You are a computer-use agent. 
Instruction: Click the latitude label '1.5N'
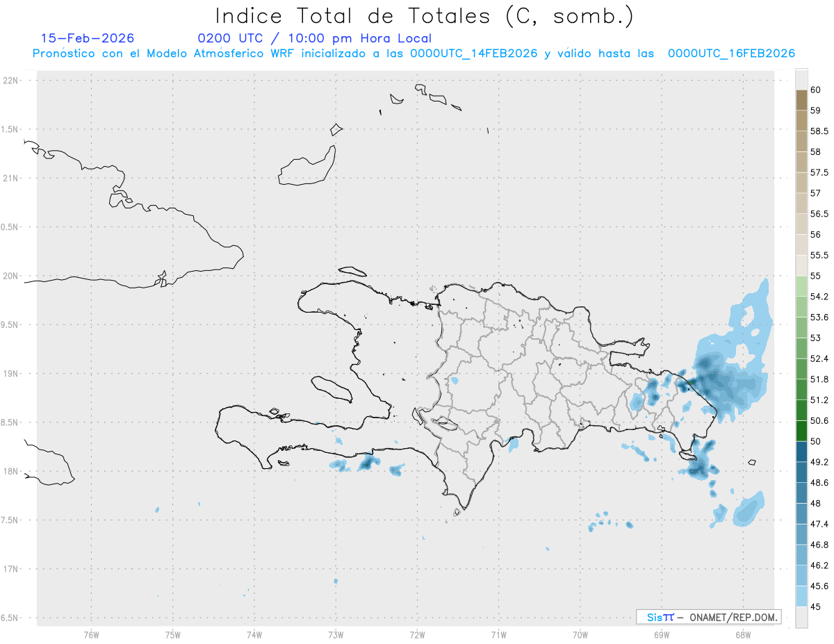(10, 129)
